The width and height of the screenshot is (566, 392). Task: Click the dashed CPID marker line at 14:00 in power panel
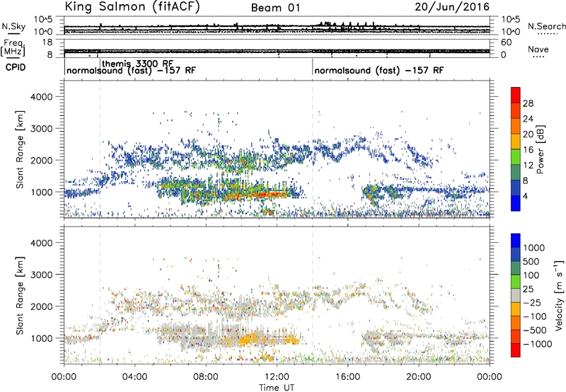313,149
